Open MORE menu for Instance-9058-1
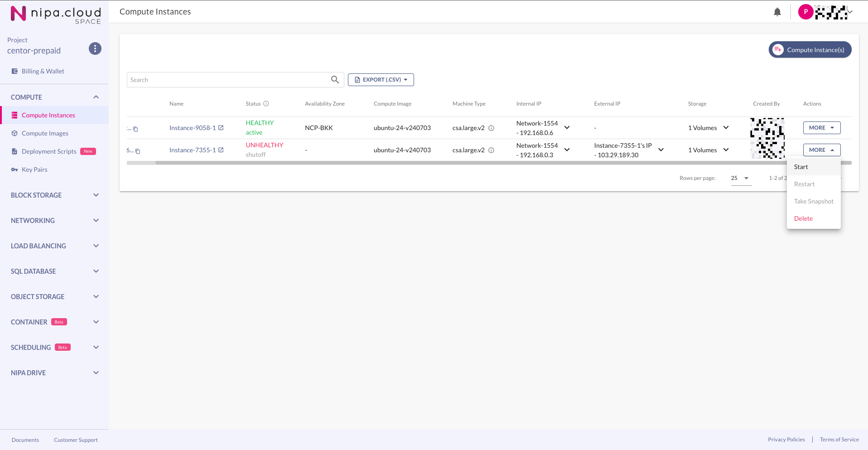Screen dimensions: 868x450 [x=822, y=128]
